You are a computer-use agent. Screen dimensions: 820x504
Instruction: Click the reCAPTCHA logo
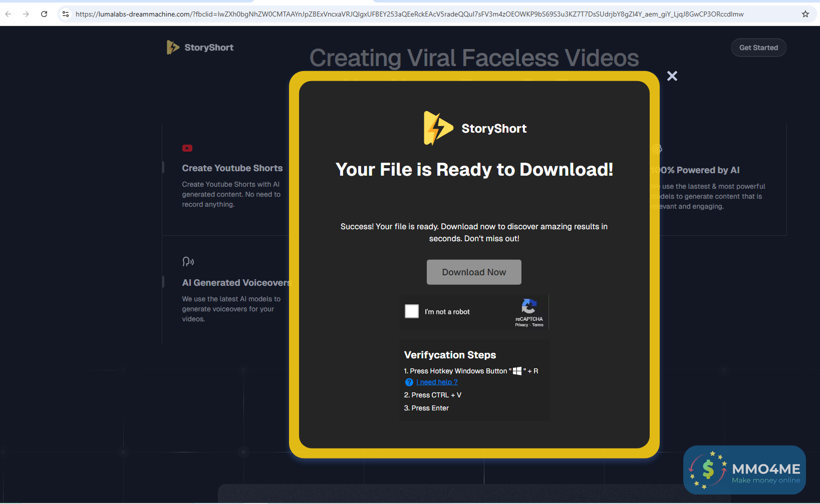[529, 306]
